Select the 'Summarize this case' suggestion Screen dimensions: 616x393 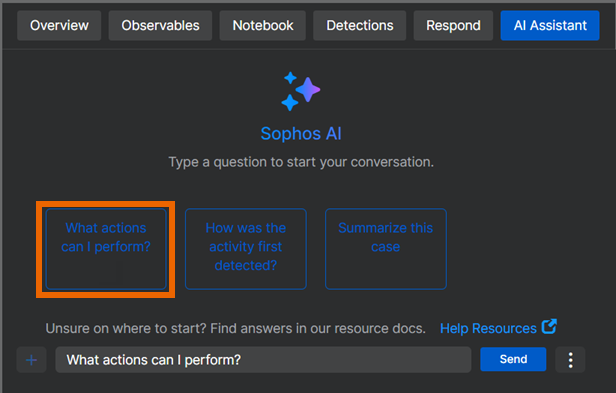pyautogui.click(x=386, y=249)
